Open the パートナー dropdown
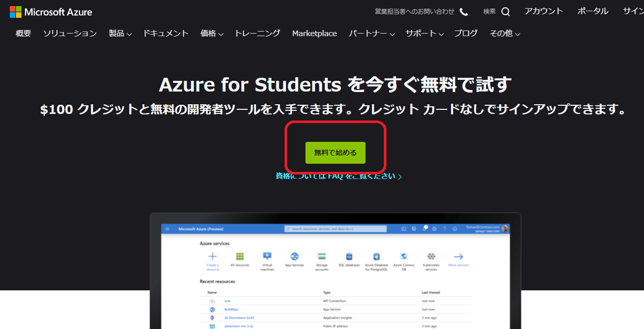 372,34
